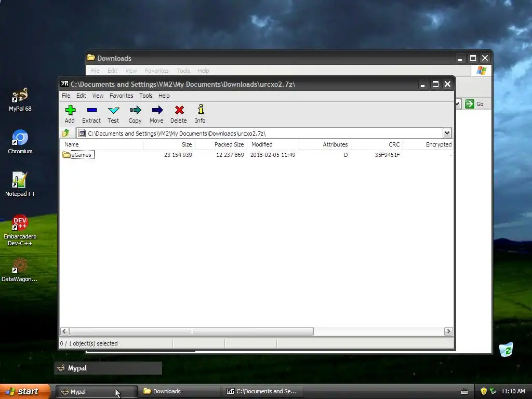Sort by the Modified column header
The image size is (532, 399).
[273, 144]
